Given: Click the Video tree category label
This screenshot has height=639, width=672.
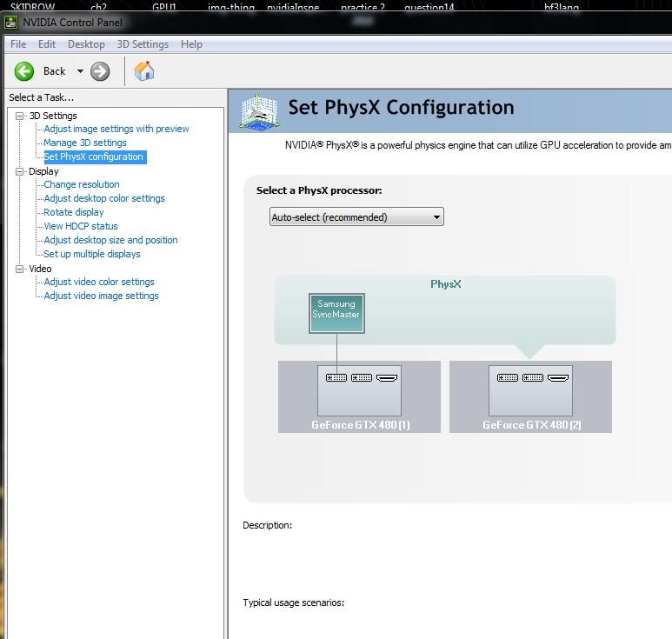Looking at the screenshot, I should [40, 269].
